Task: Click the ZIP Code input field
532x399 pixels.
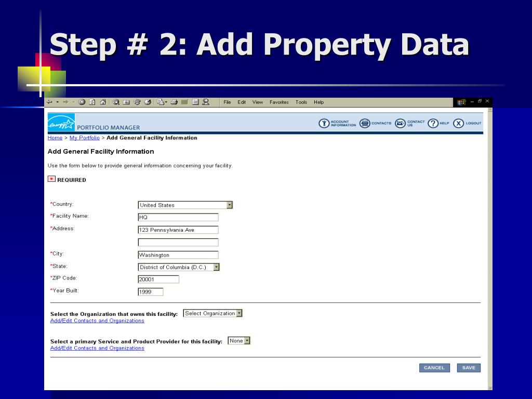Action: tap(158, 279)
